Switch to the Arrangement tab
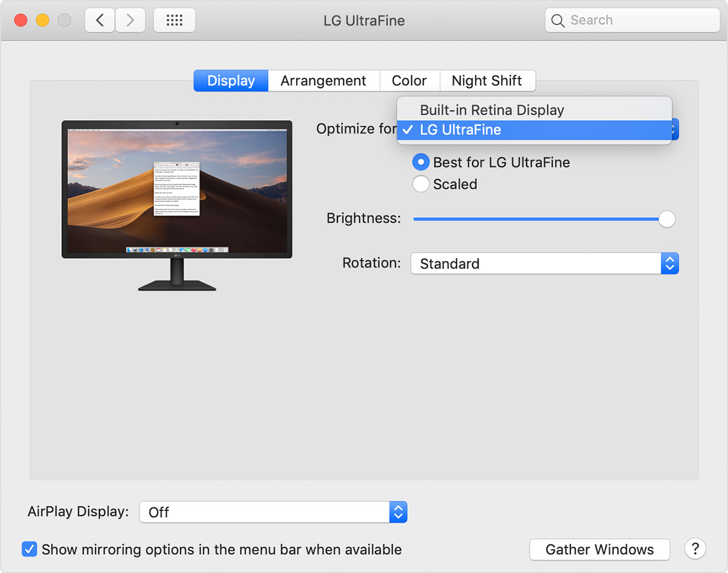This screenshot has width=728, height=573. (323, 81)
